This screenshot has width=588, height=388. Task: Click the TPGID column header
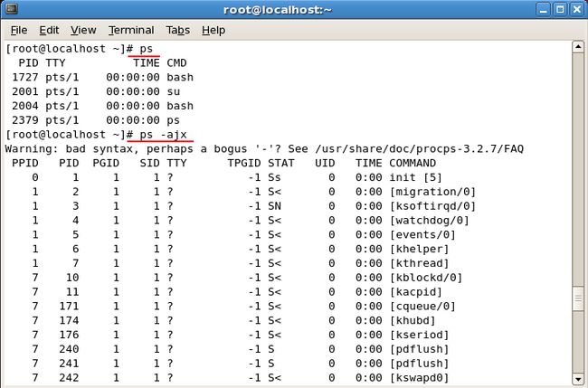[244, 163]
